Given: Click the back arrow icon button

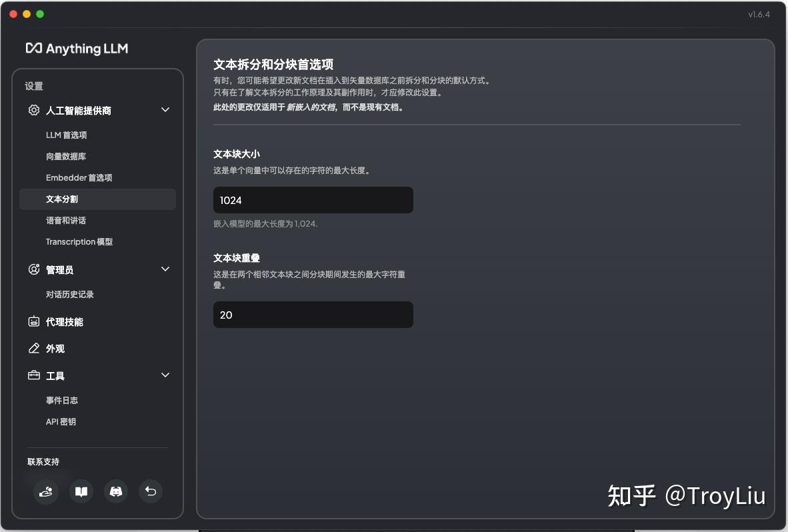Looking at the screenshot, I should 150,491.
